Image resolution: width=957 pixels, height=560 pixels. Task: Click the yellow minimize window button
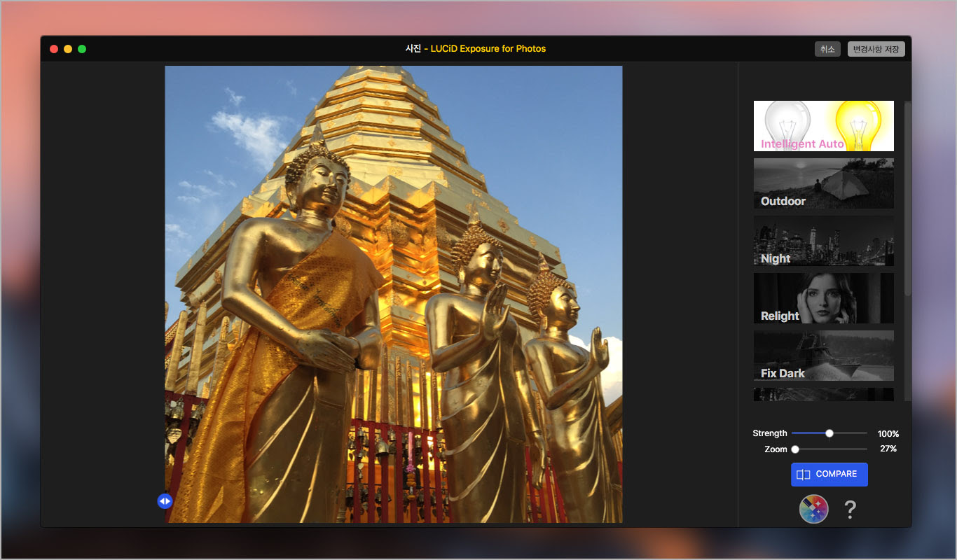[68, 49]
